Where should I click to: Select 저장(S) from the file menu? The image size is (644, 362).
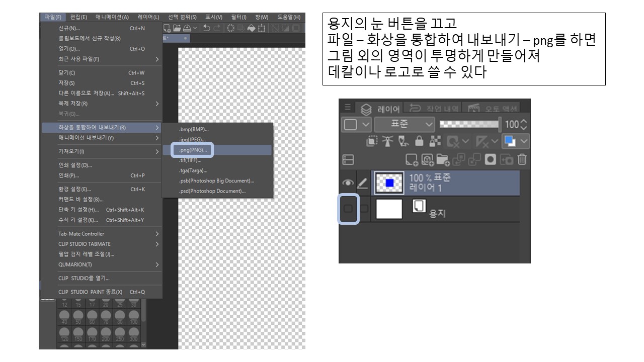(x=101, y=83)
